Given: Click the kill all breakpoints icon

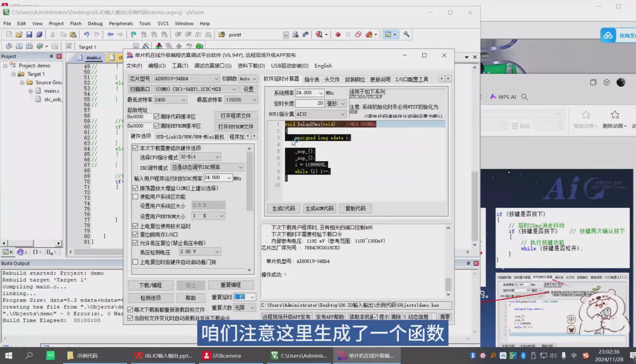Looking at the screenshot, I should coord(369,35).
